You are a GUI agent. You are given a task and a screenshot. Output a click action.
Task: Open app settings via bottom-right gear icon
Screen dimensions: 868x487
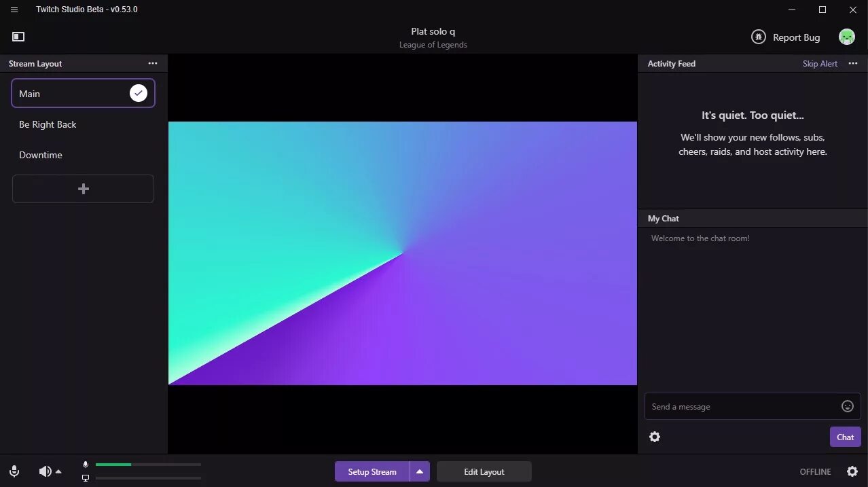[x=852, y=471]
